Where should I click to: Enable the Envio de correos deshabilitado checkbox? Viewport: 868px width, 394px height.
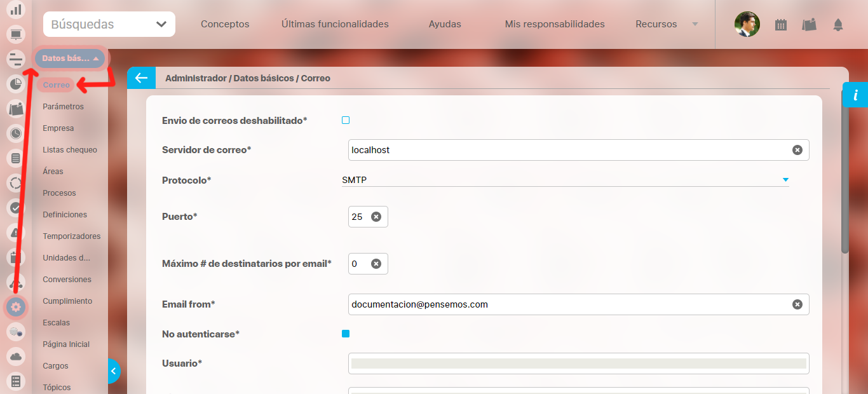(x=346, y=120)
